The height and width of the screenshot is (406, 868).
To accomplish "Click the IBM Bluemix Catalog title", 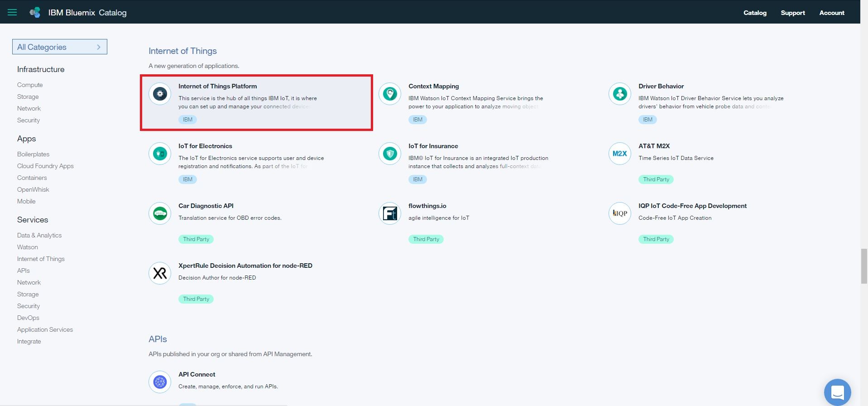I will 87,13.
